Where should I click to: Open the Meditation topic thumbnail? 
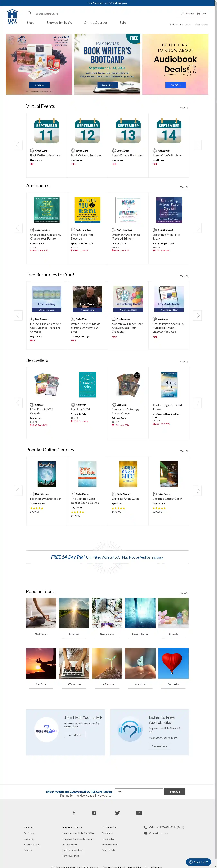click(x=41, y=613)
